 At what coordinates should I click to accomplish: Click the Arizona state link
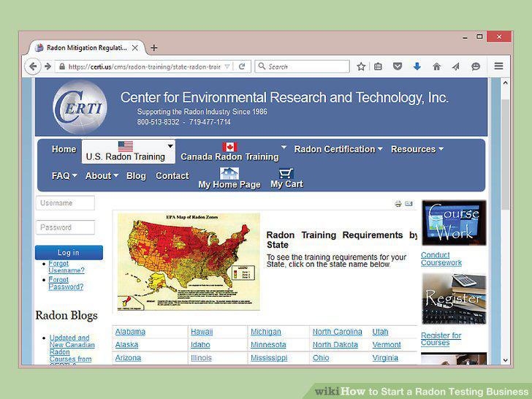[129, 357]
